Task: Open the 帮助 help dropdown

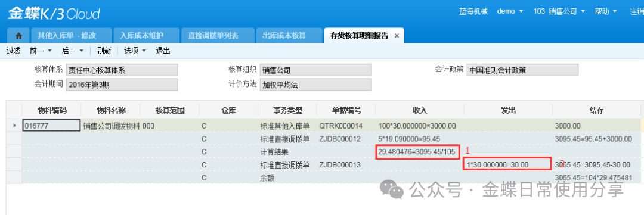Action: (606, 11)
